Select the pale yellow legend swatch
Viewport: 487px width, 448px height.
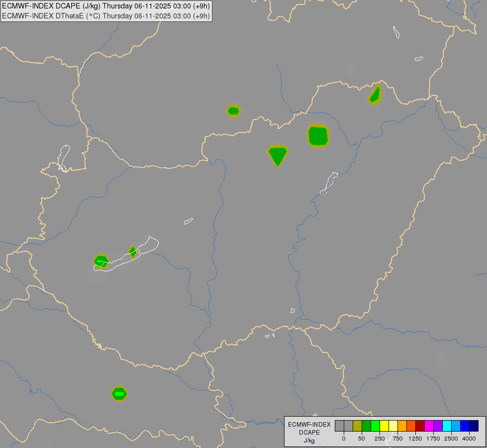point(393,426)
